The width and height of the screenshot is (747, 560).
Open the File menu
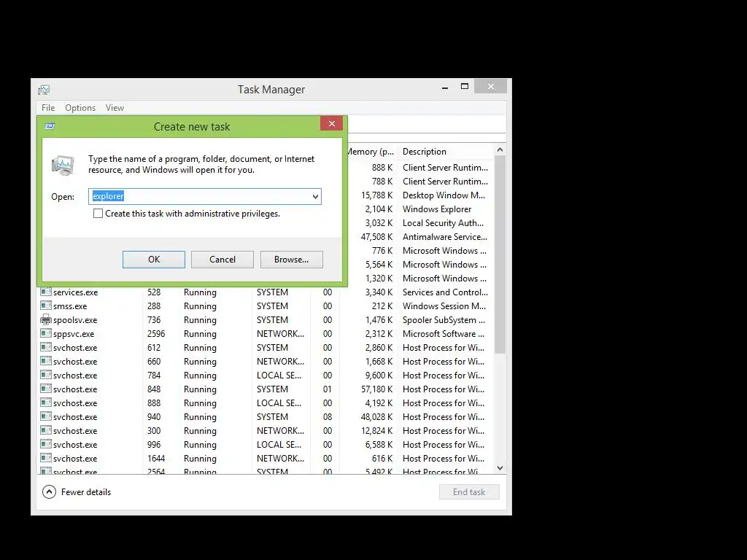tap(48, 108)
